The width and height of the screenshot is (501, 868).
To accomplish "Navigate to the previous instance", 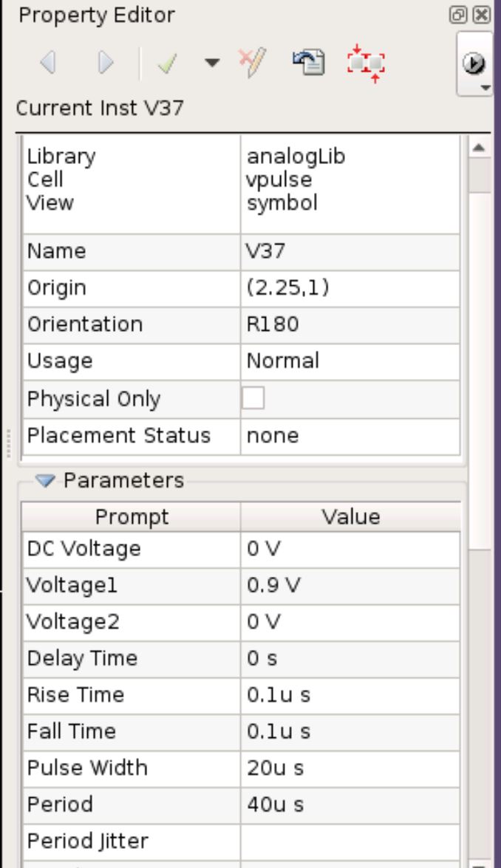I will [50, 63].
